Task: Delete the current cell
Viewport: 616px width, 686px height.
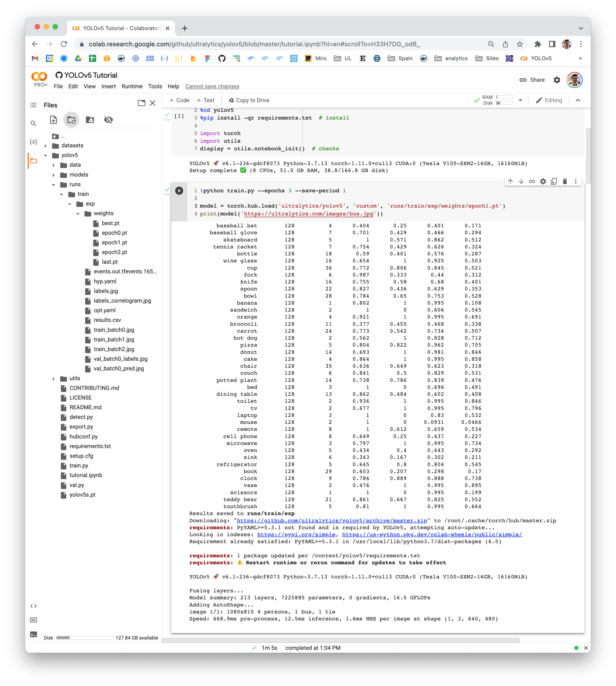Action: click(565, 181)
